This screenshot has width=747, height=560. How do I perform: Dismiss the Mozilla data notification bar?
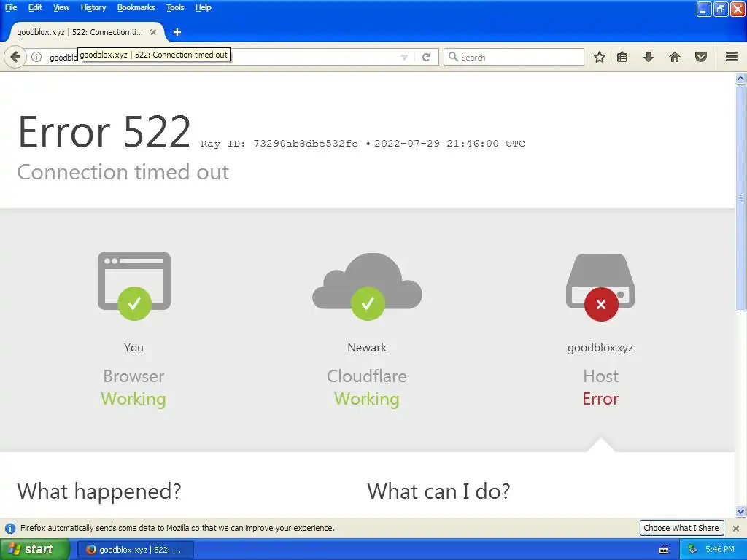(x=736, y=528)
